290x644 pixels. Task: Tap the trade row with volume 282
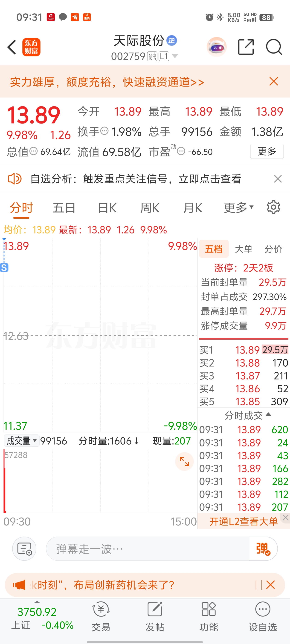244,481
